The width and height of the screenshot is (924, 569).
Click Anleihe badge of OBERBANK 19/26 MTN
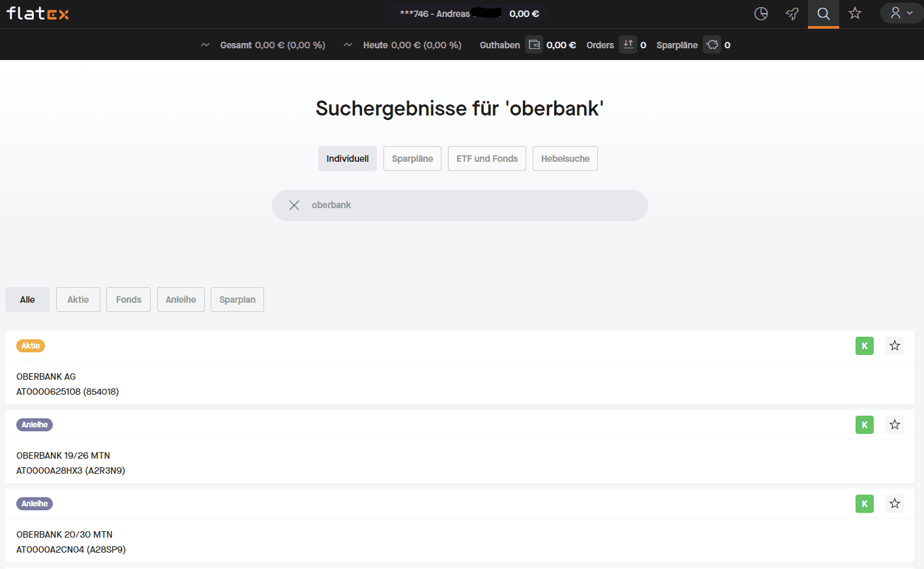[x=35, y=425]
